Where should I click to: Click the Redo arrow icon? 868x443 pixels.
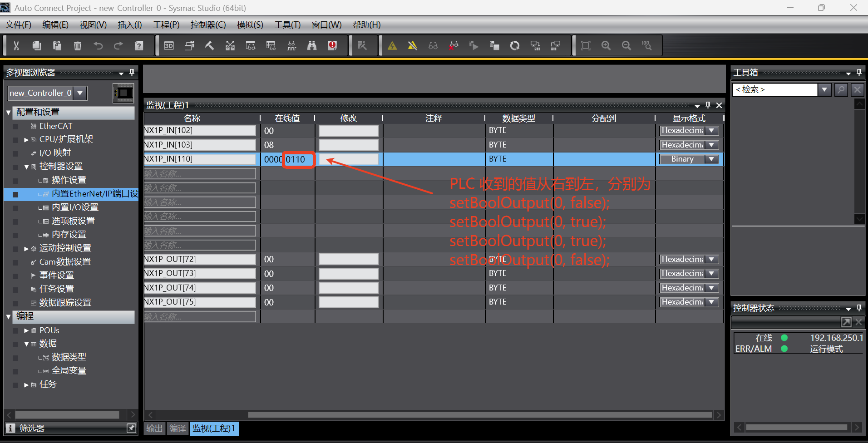pos(118,45)
